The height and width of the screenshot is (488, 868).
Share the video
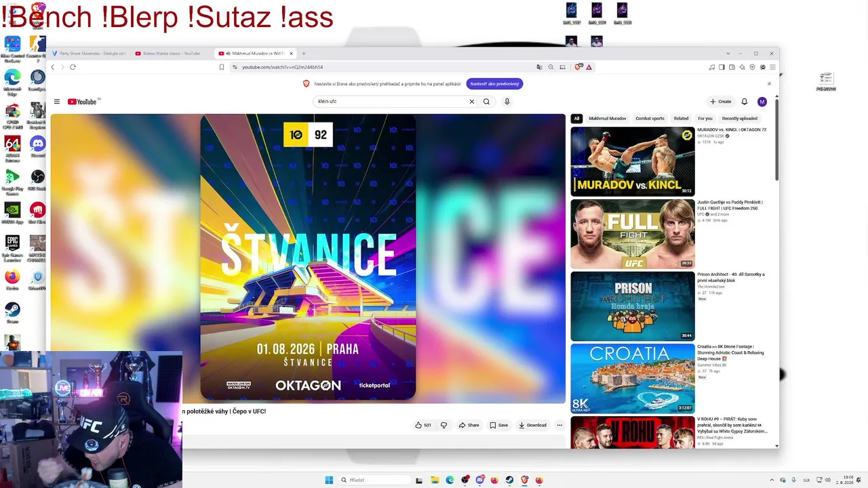[469, 425]
